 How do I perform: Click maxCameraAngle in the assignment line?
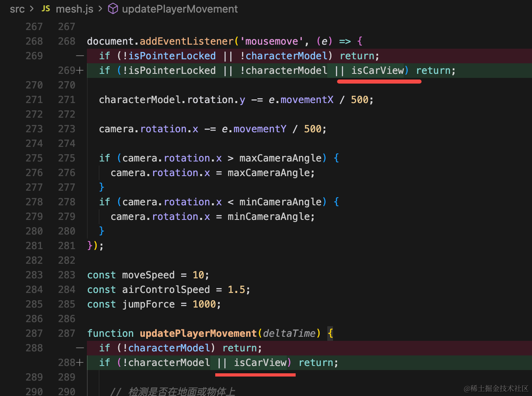click(x=269, y=172)
